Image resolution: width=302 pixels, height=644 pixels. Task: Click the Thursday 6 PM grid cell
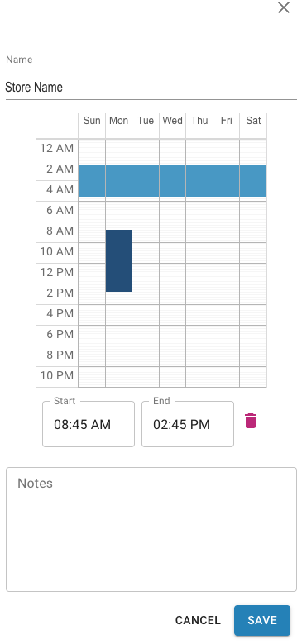pyautogui.click(x=199, y=336)
